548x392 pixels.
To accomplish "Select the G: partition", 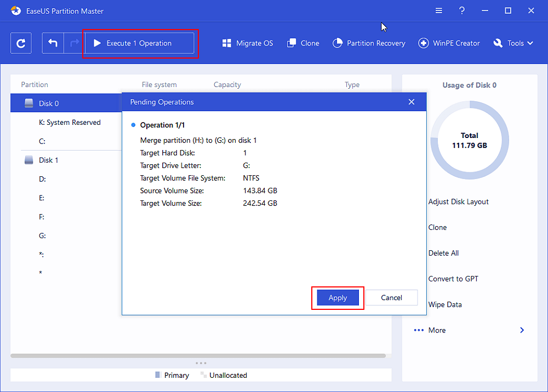I will coord(42,235).
